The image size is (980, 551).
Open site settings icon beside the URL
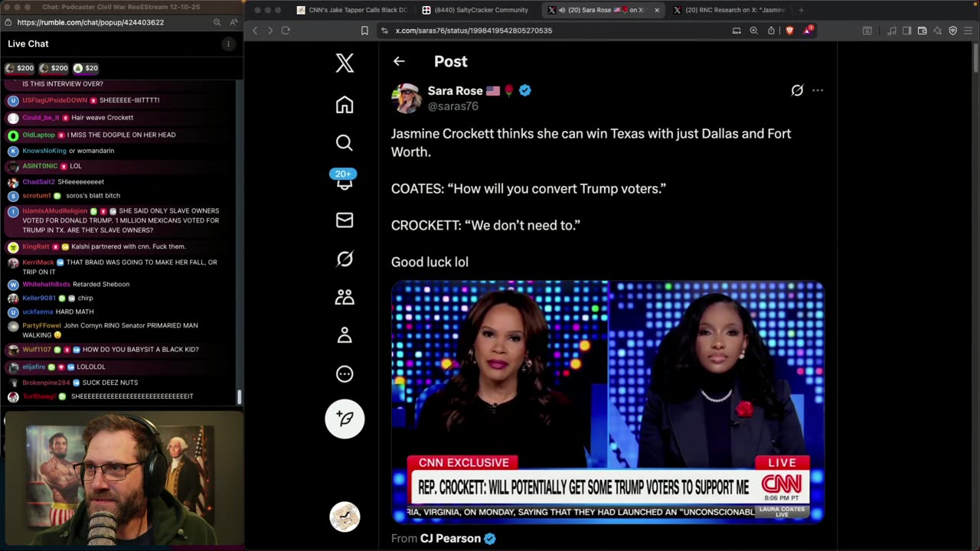tap(383, 31)
